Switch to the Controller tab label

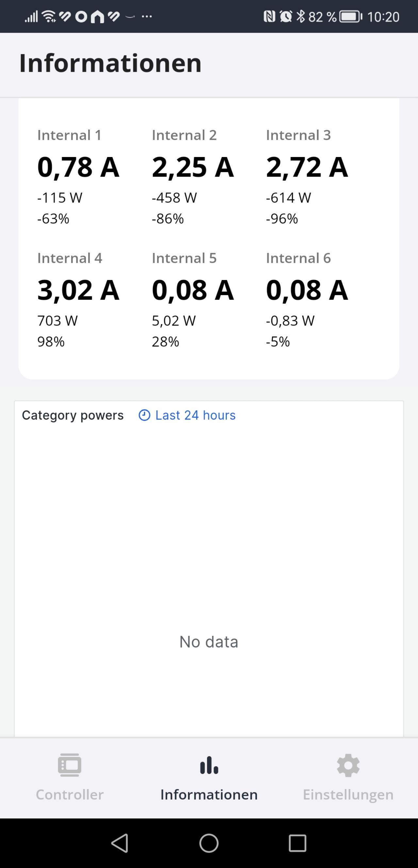click(x=70, y=795)
